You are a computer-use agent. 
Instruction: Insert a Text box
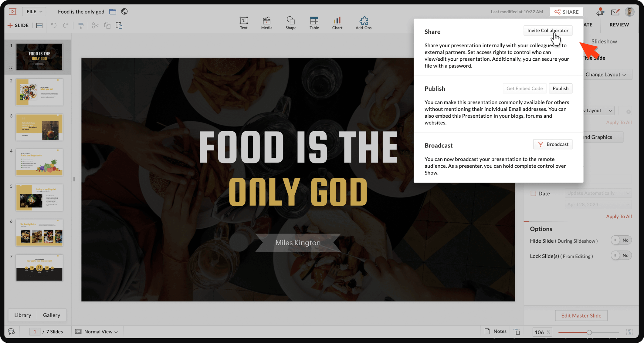[244, 23]
